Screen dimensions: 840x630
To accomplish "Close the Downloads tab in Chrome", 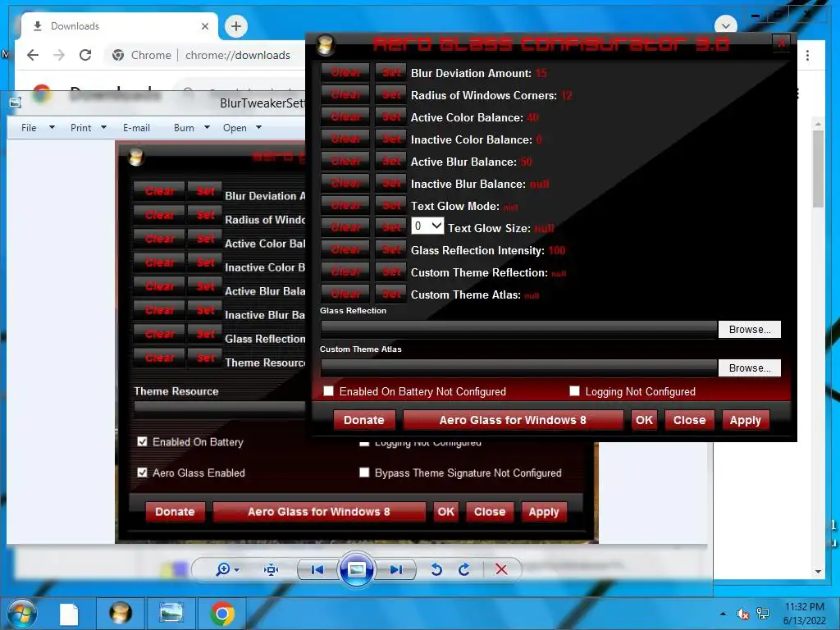I will coord(204,26).
